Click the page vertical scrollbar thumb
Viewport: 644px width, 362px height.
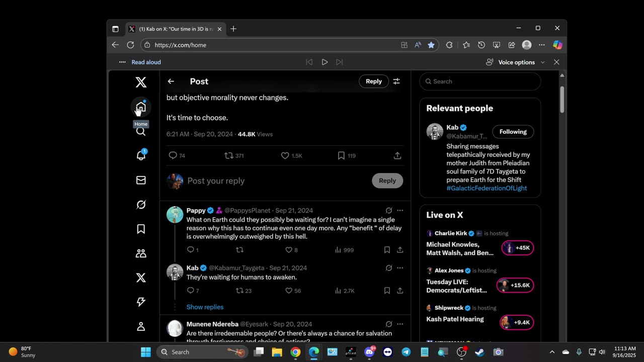point(562,99)
